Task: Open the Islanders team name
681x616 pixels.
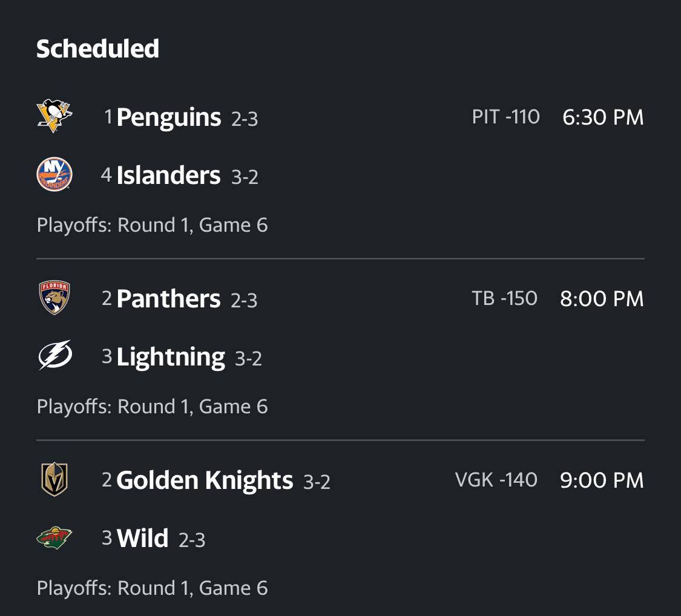Action: tap(168, 175)
